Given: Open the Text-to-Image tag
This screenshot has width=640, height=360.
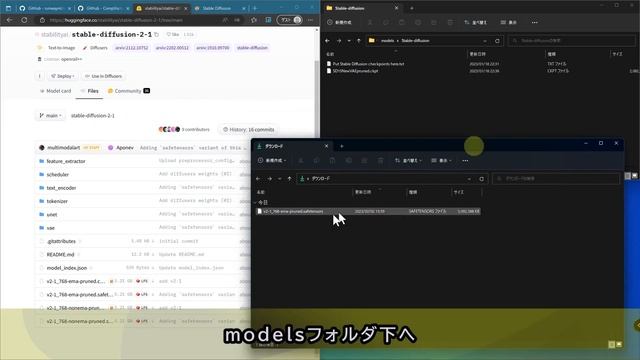Looking at the screenshot, I should [57, 48].
